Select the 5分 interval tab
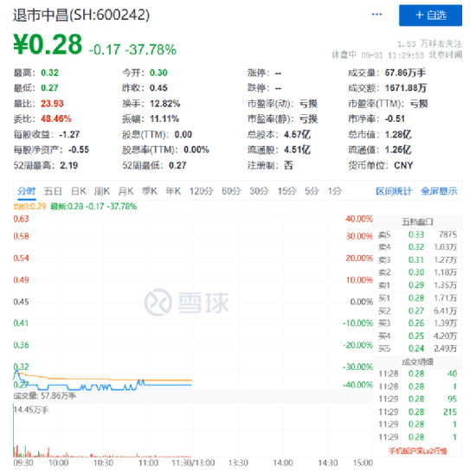This screenshot has height=473, width=476. pyautogui.click(x=312, y=191)
